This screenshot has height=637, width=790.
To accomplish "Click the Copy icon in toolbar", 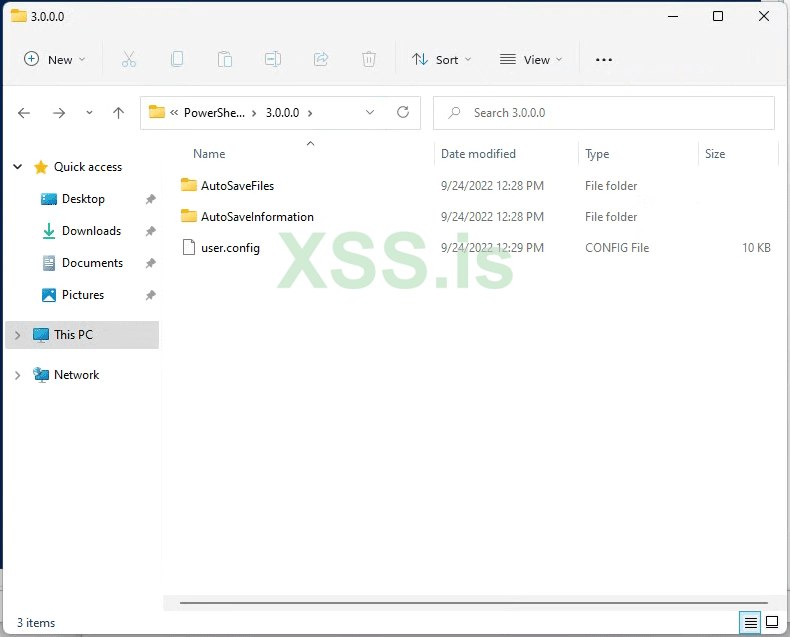I will (177, 59).
